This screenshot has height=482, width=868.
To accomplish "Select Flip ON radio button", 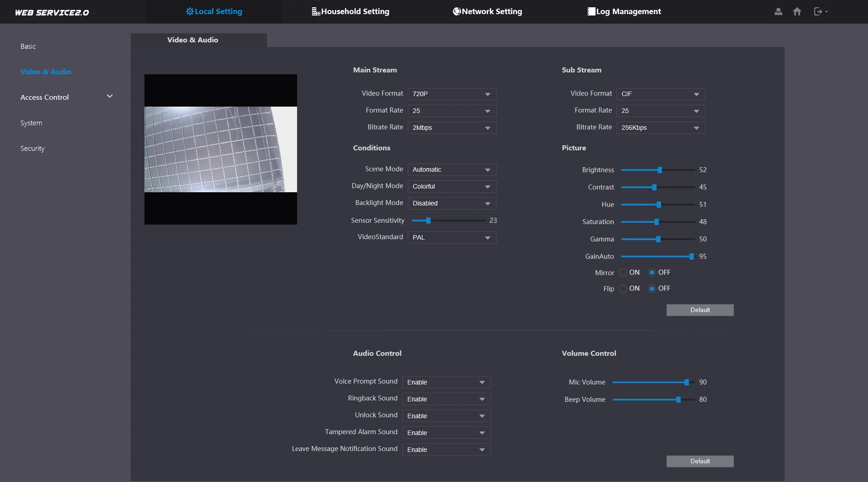I will click(623, 288).
